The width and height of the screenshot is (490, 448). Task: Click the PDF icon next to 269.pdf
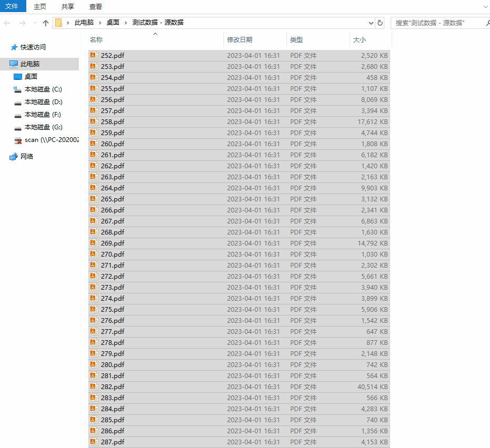tap(94, 243)
